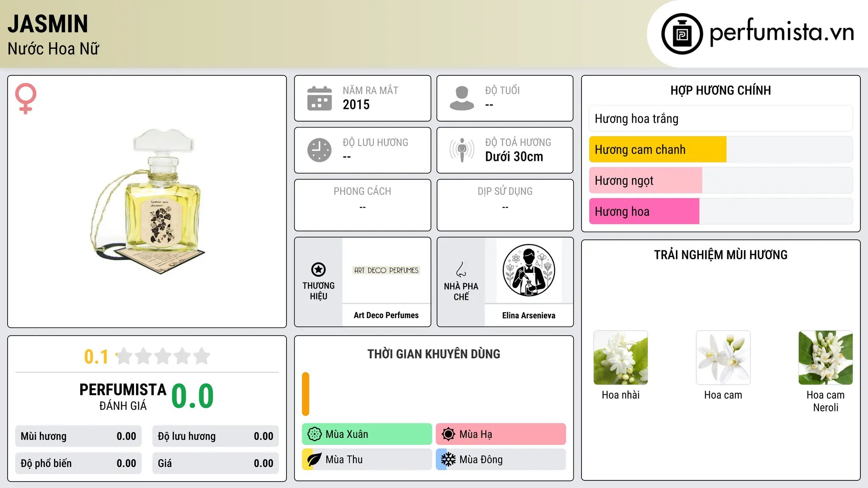Screen dimensions: 868x488
Task: Click the calendar icon beside Năm ra mắt
Action: [320, 98]
